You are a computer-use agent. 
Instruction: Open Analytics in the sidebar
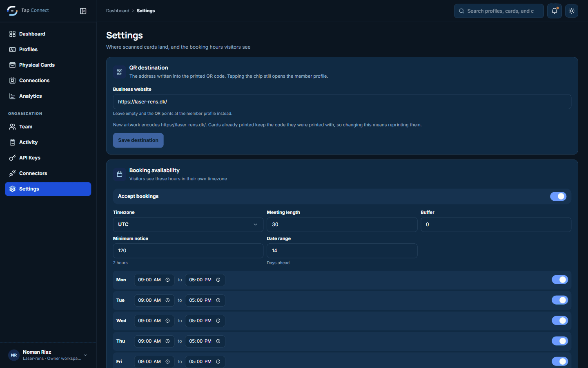[x=48, y=96]
